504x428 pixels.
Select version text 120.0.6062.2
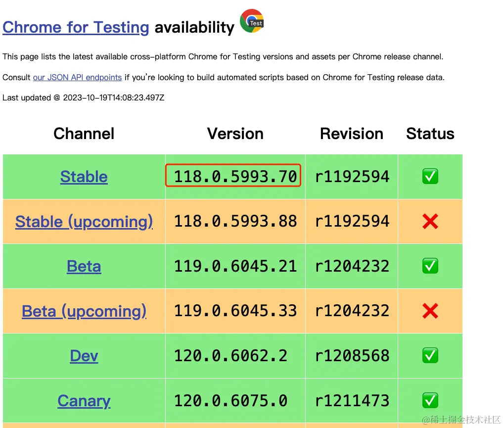coord(231,356)
